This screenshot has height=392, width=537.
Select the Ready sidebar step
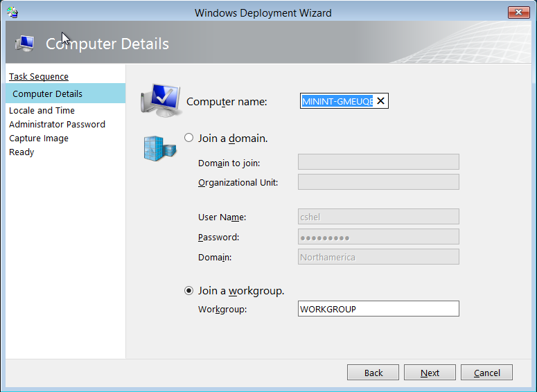[21, 152]
